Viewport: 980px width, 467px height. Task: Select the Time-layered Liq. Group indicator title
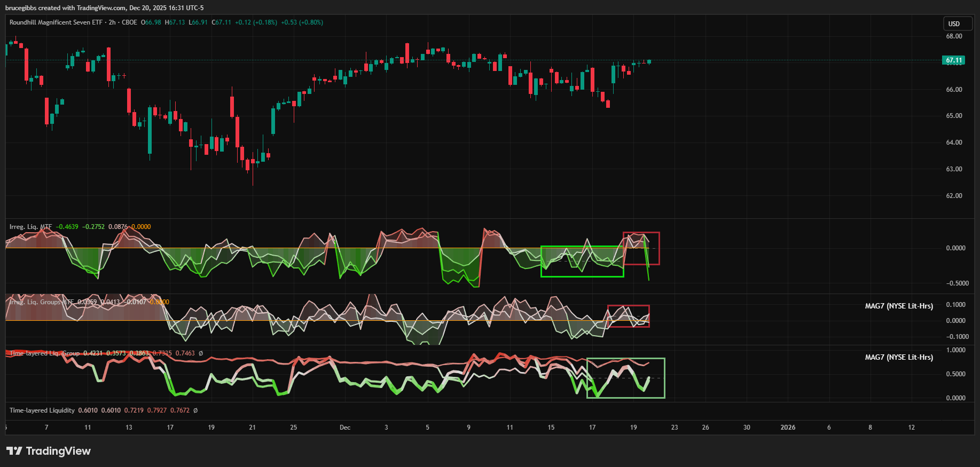coord(44,353)
